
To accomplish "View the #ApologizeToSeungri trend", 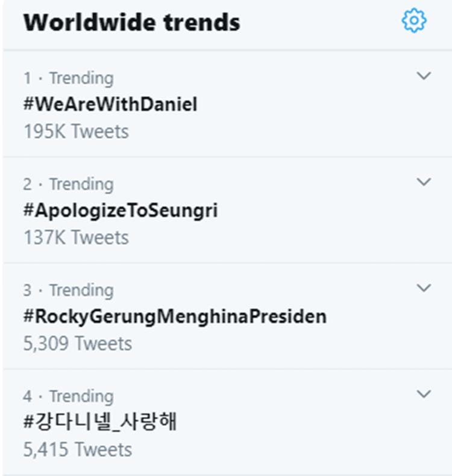I will [x=121, y=211].
